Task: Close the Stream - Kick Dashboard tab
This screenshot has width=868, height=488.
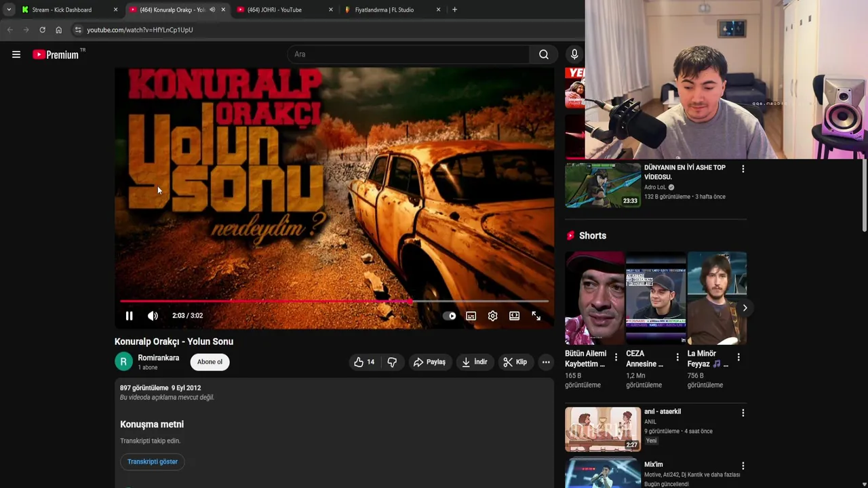Action: click(115, 9)
